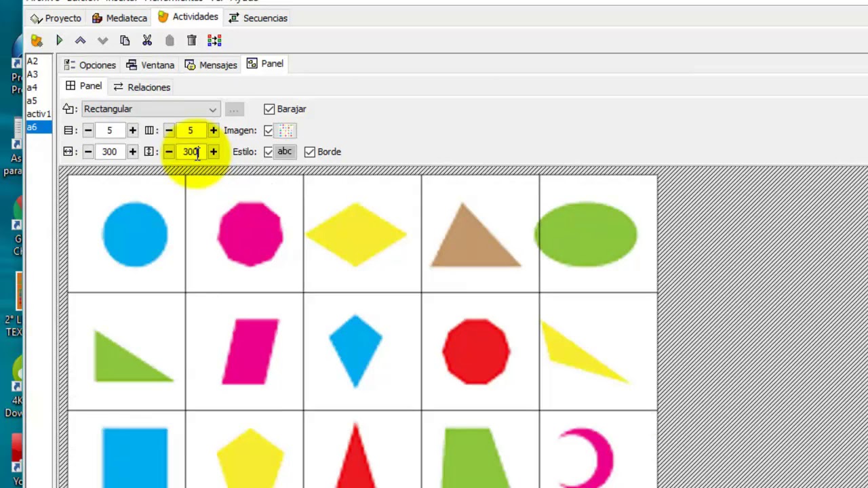
Task: Click the yellow scalene triangle cell
Action: [598, 352]
